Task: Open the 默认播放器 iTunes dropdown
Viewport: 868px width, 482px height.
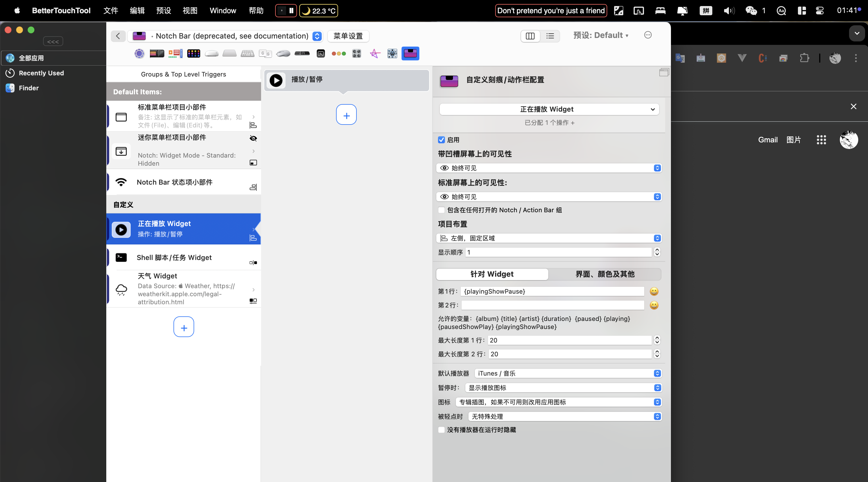Action: coord(568,373)
